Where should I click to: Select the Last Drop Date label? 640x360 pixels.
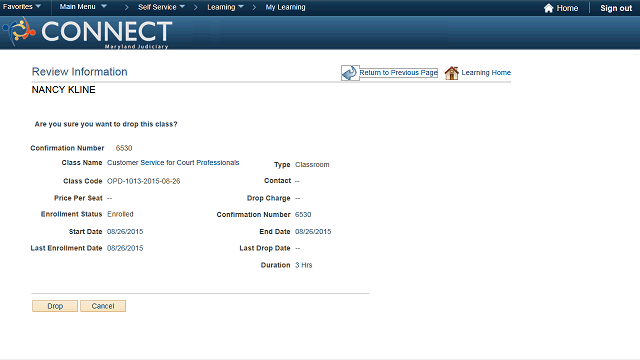click(x=264, y=248)
